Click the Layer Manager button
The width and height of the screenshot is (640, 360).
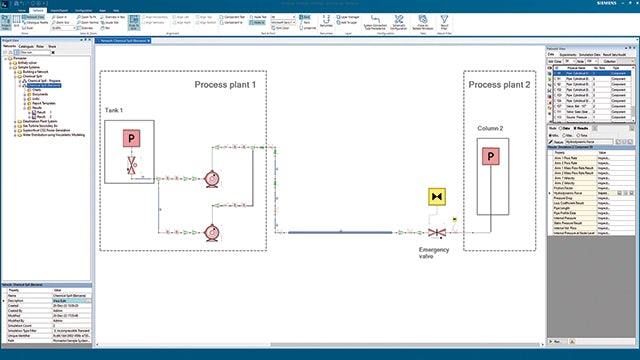[x=348, y=17]
